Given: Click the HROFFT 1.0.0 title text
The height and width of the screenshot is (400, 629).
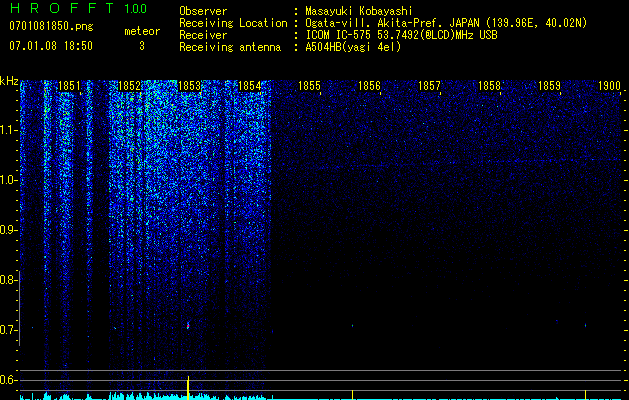Looking at the screenshot, I should point(78,8).
